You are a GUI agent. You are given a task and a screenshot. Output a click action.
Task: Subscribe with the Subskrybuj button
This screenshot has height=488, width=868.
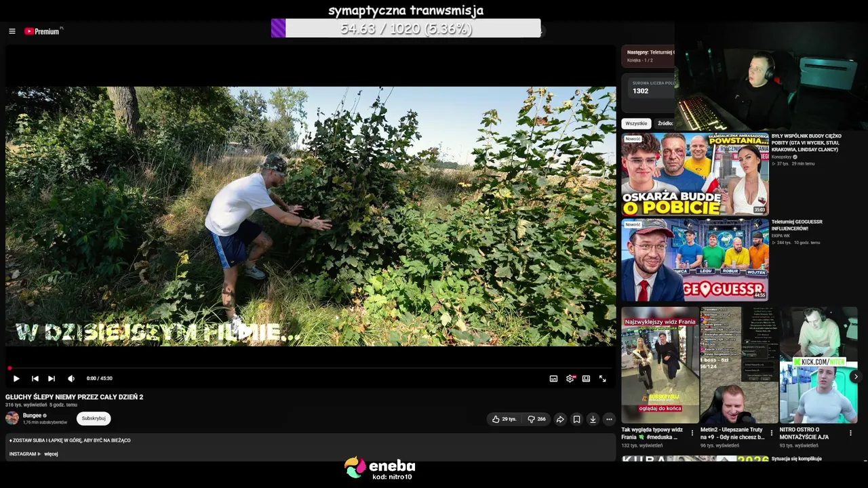94,419
